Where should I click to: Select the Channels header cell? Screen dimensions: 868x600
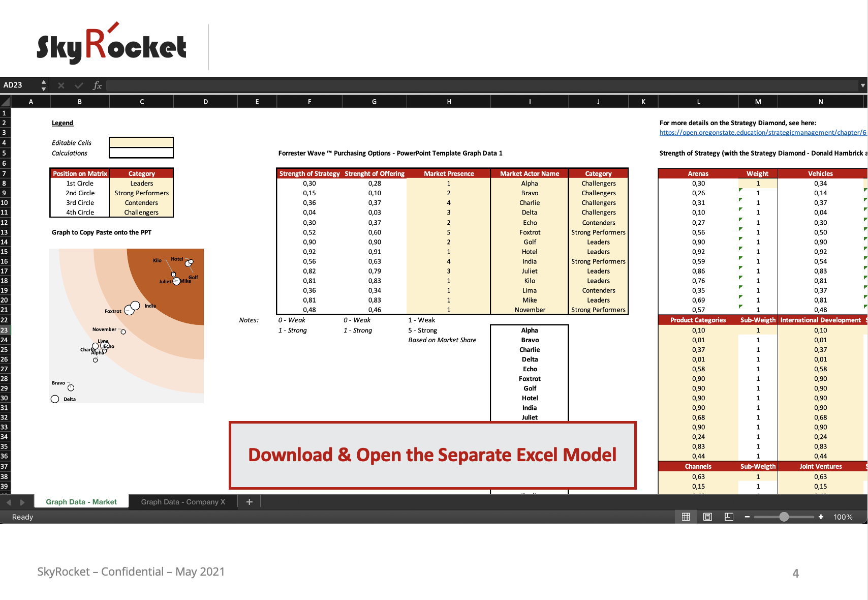click(x=698, y=466)
